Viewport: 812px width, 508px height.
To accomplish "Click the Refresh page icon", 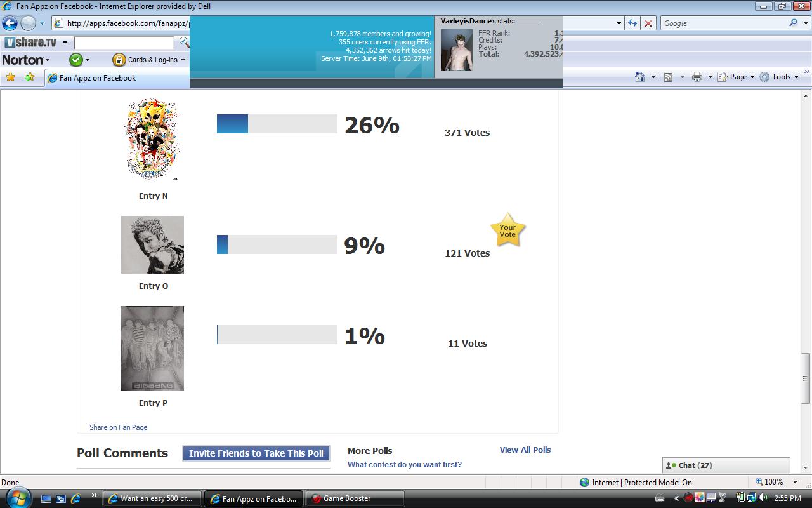I will tap(632, 23).
